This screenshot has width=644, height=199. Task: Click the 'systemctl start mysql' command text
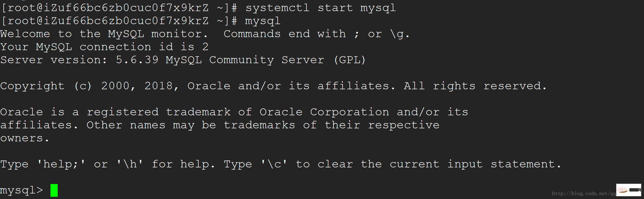click(320, 8)
